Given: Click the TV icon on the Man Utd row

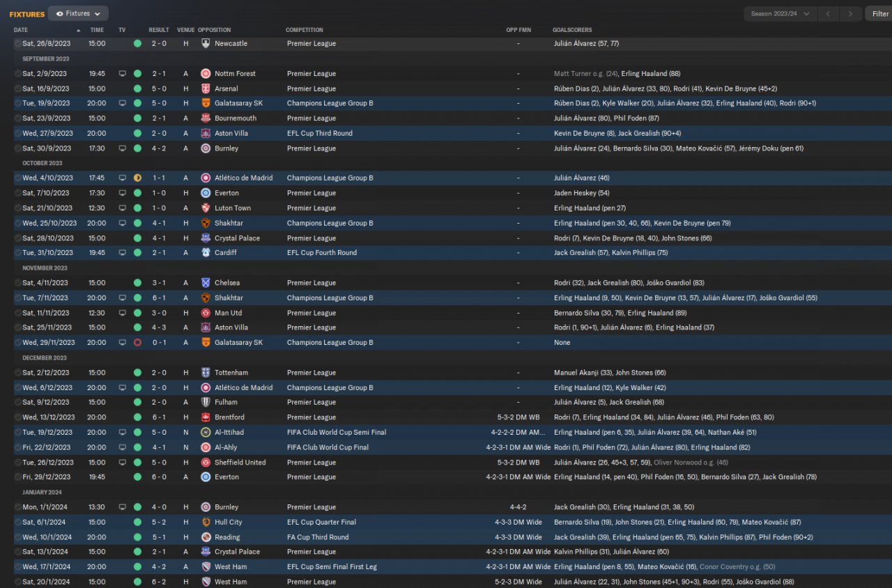Looking at the screenshot, I should 123,313.
